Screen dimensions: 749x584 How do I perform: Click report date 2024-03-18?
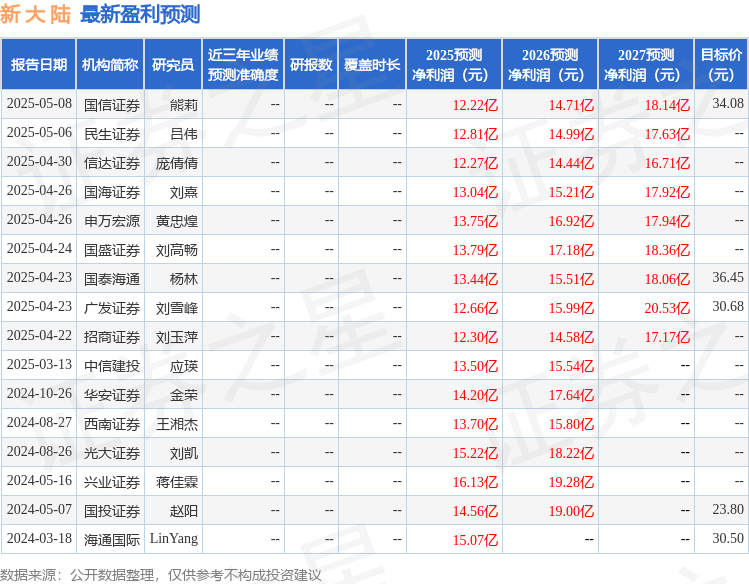39,538
